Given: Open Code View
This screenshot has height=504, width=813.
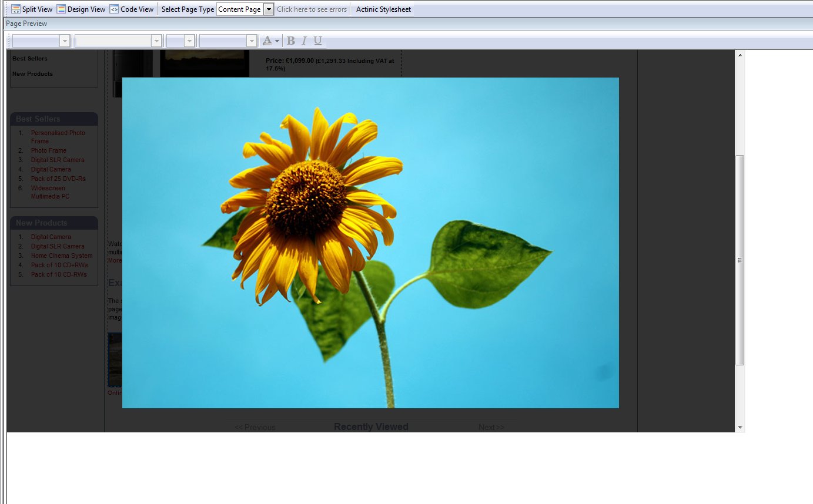Looking at the screenshot, I should point(132,9).
